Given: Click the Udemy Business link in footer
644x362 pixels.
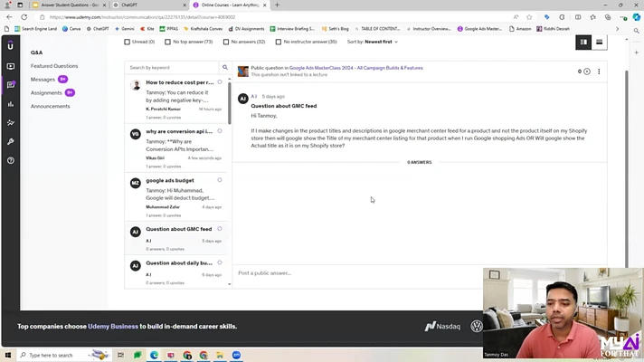Looking at the screenshot, I should [x=113, y=326].
